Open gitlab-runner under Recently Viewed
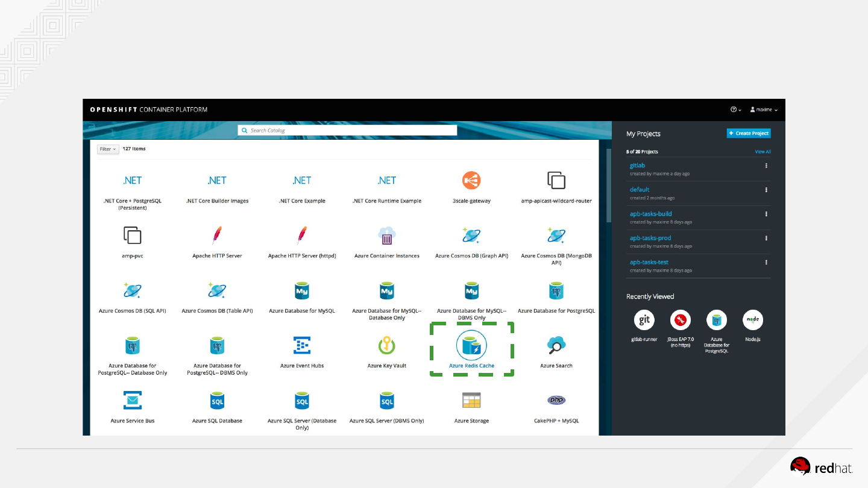868x488 pixels. [x=644, y=320]
